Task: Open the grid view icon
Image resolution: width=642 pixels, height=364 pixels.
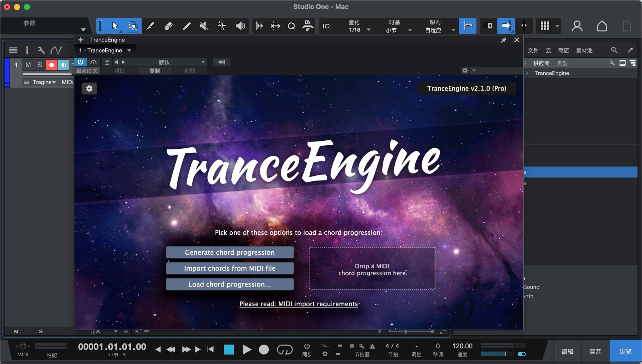Action: coord(545,26)
